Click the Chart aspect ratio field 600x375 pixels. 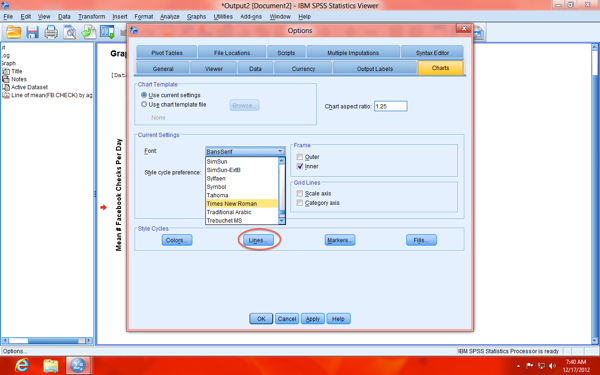[391, 106]
